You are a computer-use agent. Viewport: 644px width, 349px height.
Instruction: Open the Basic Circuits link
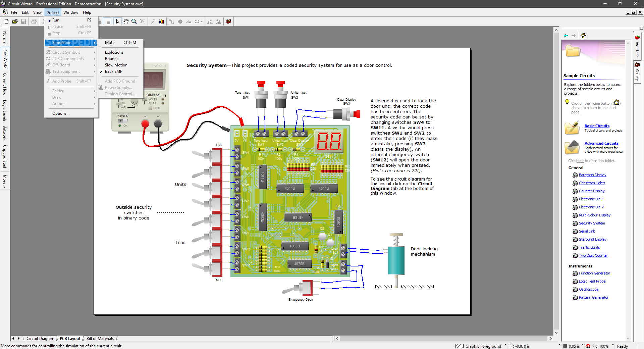pos(597,126)
